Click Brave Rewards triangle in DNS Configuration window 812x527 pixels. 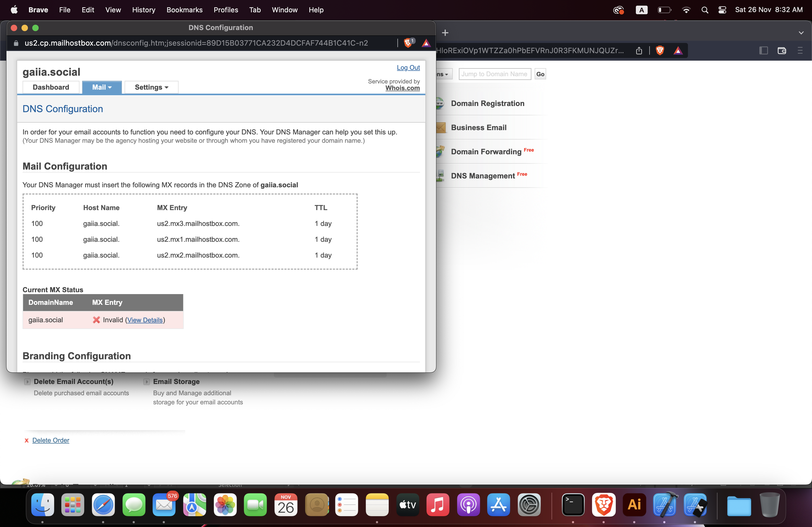point(426,43)
